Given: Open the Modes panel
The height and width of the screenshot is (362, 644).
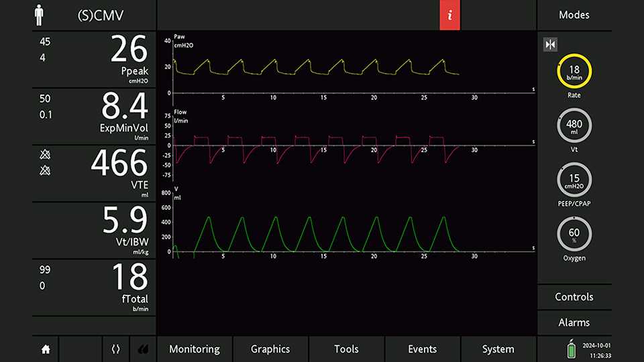Looking at the screenshot, I should (574, 15).
